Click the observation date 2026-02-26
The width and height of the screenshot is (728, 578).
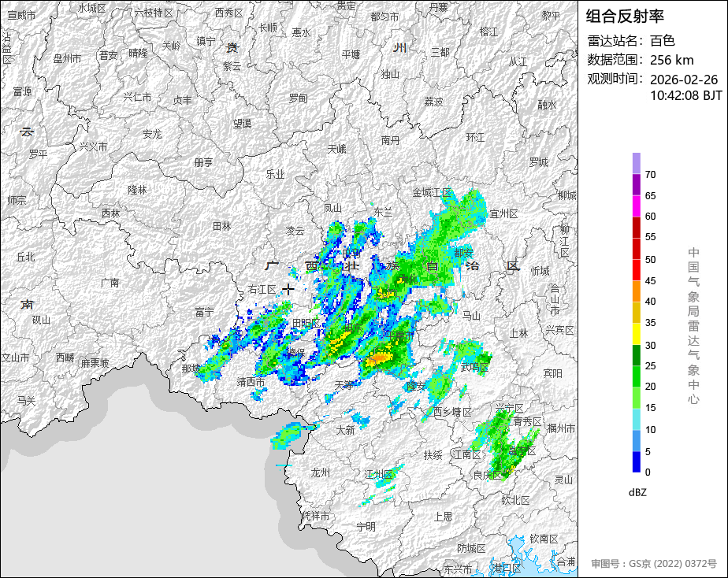click(683, 80)
